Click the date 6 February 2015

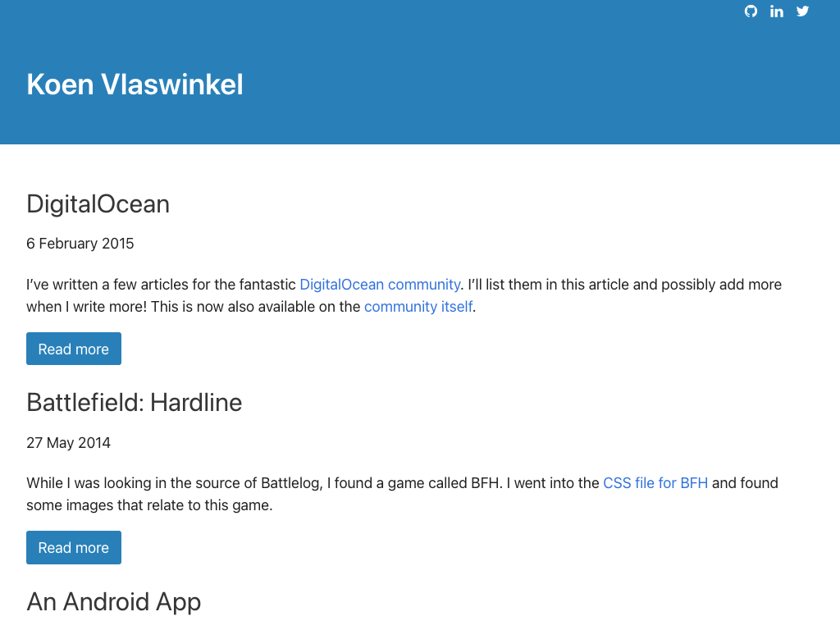(x=80, y=244)
